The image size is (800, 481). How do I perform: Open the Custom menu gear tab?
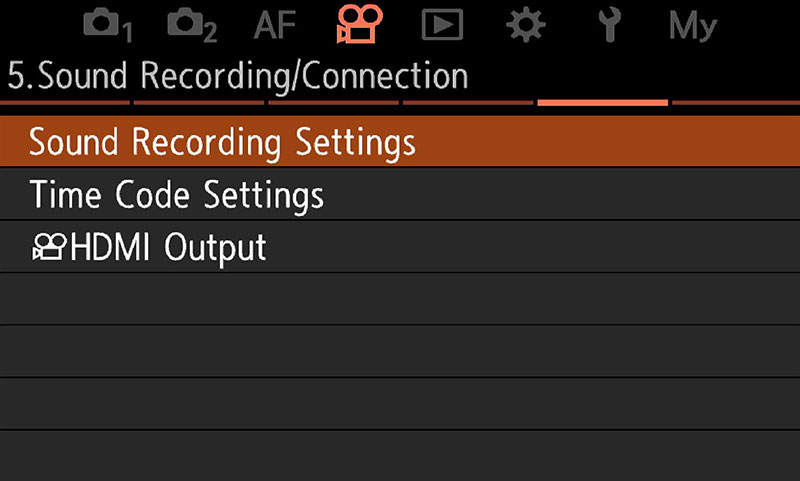524,26
